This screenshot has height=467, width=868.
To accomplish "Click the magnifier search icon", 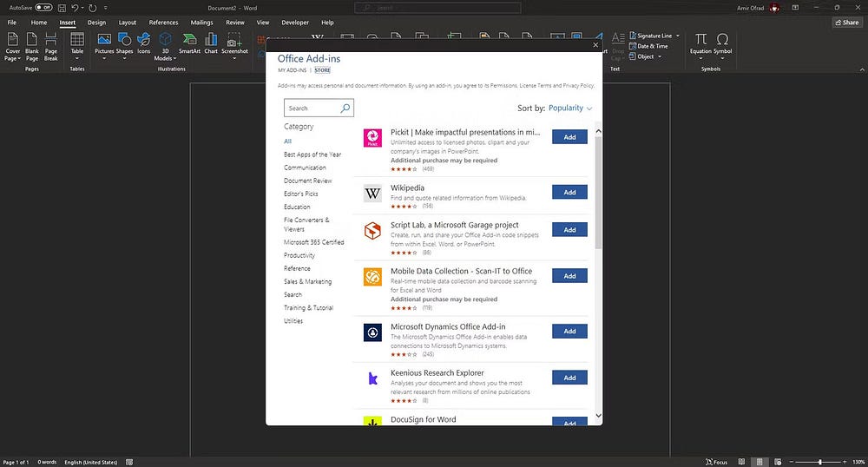I will (345, 108).
